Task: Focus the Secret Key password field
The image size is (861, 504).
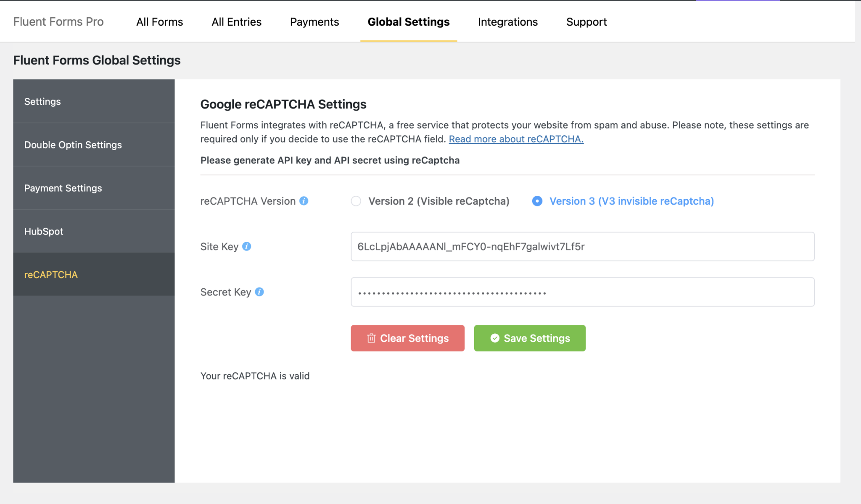Action: tap(582, 292)
